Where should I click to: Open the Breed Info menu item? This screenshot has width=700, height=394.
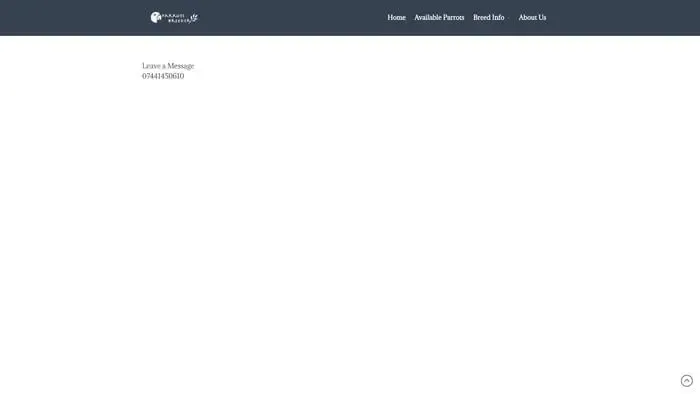[488, 17]
